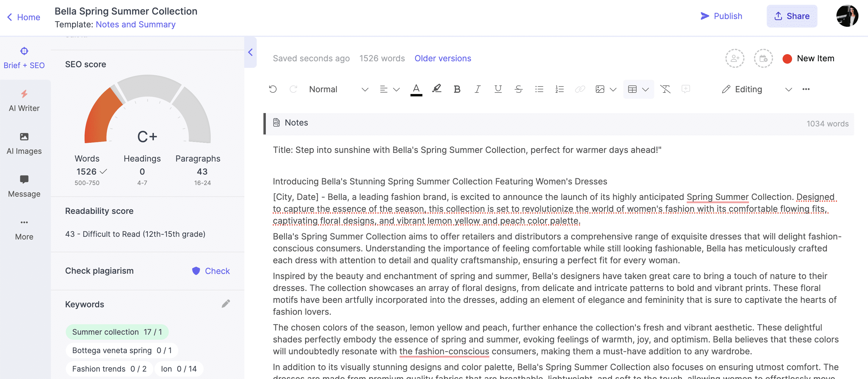Click the add comment icon
Screen dimensions: 868x379
[x=686, y=89]
